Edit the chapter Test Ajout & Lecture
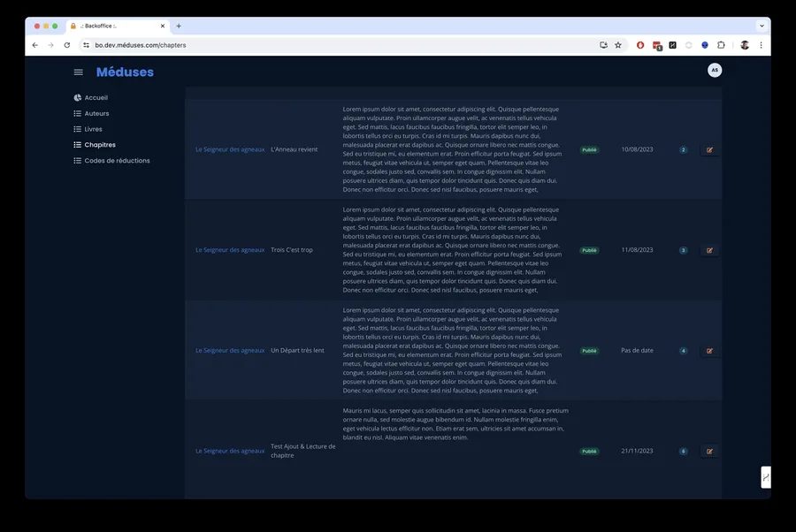The width and height of the screenshot is (796, 532). click(709, 451)
